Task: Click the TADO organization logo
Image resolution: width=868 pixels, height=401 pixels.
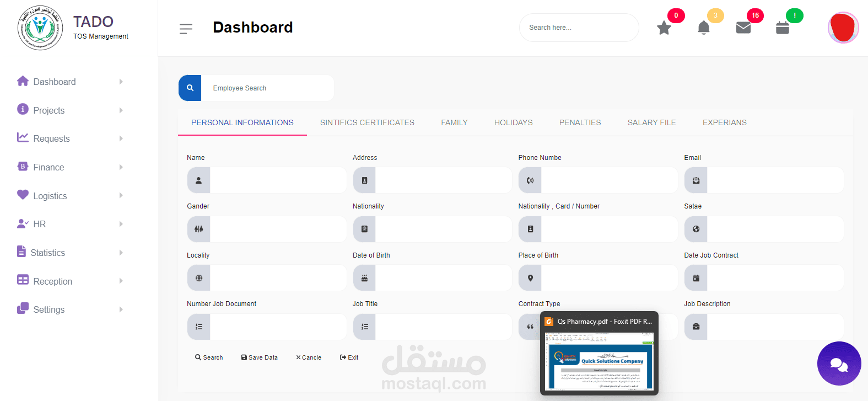Action: [40, 28]
